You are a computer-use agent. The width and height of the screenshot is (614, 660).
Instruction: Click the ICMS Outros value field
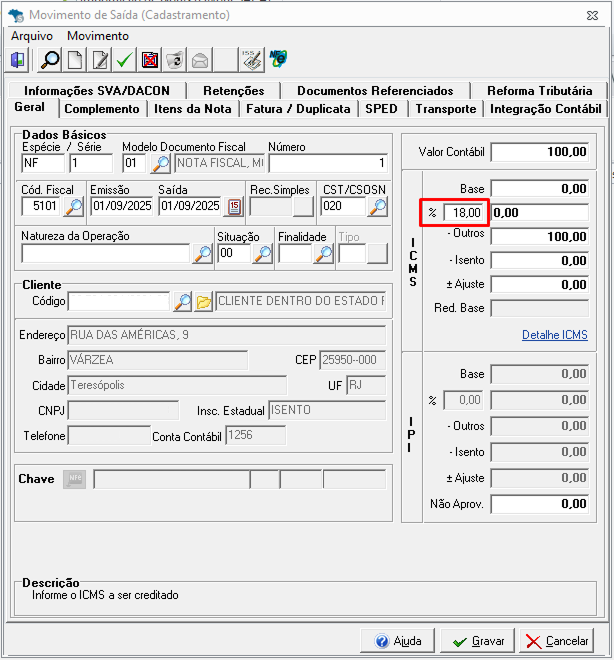pyautogui.click(x=540, y=237)
